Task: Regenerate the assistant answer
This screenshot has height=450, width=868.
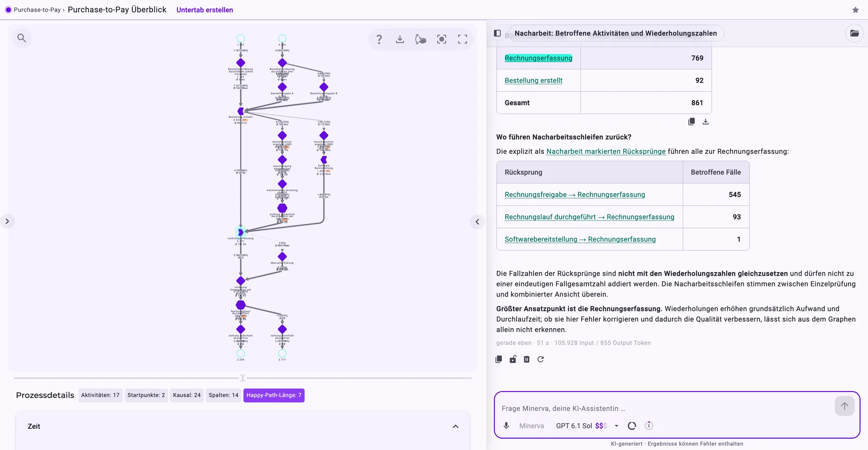Action: pos(540,359)
